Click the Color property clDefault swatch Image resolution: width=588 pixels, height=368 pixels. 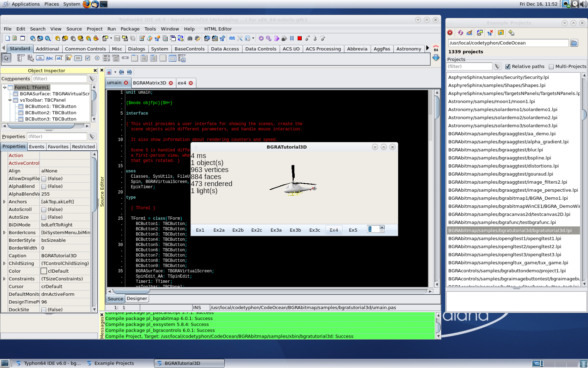[x=44, y=271]
